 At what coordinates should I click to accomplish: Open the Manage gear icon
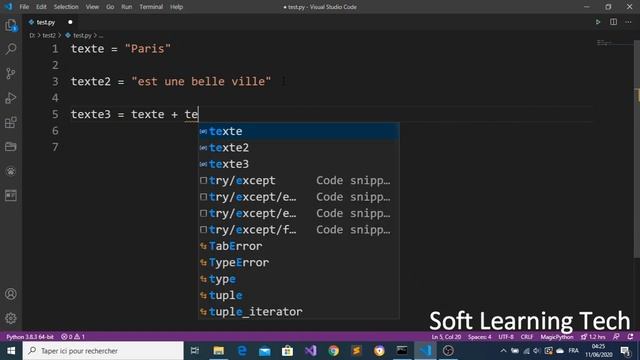point(11,318)
